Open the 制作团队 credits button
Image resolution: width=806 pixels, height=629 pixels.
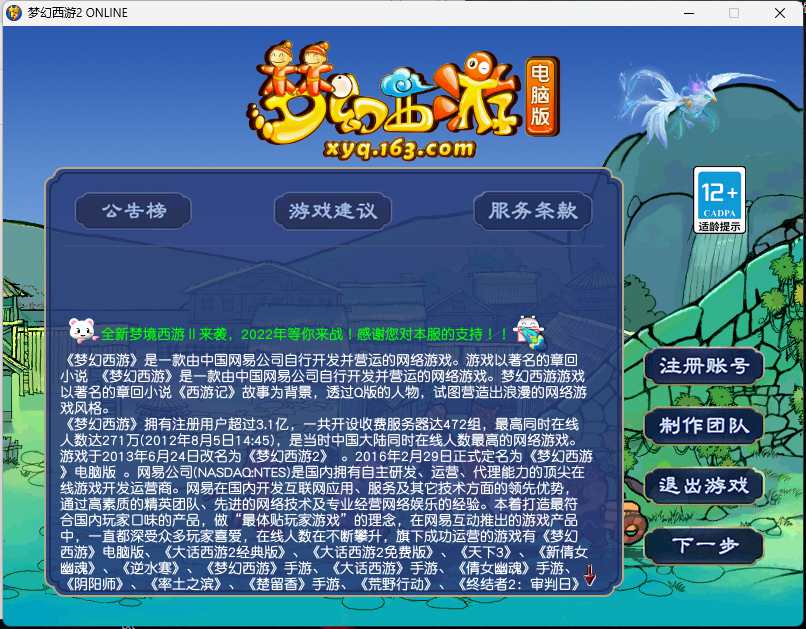point(704,426)
